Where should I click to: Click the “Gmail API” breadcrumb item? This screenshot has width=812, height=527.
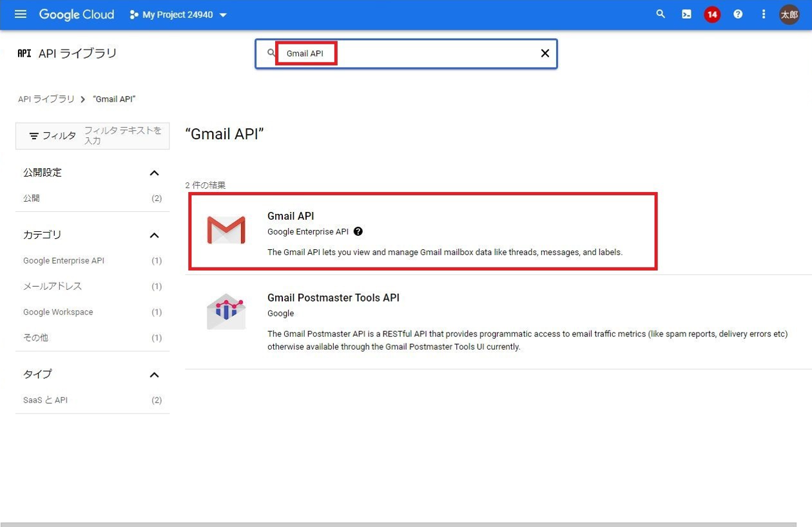pyautogui.click(x=114, y=99)
